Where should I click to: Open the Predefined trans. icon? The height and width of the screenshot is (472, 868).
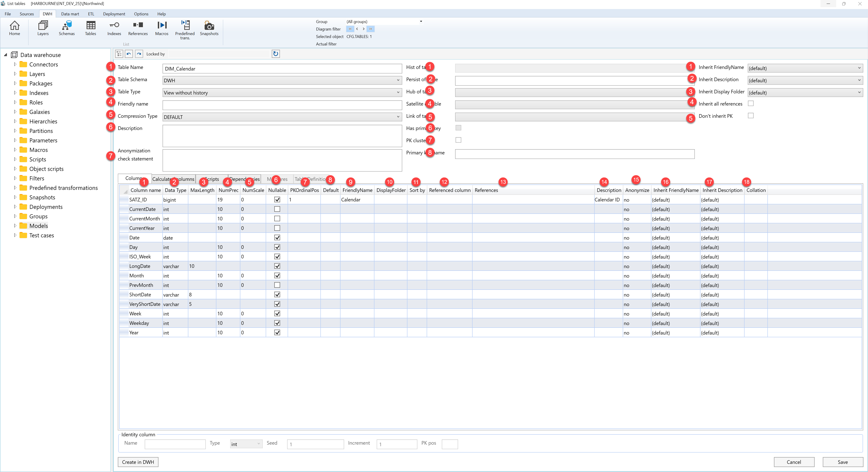(185, 30)
